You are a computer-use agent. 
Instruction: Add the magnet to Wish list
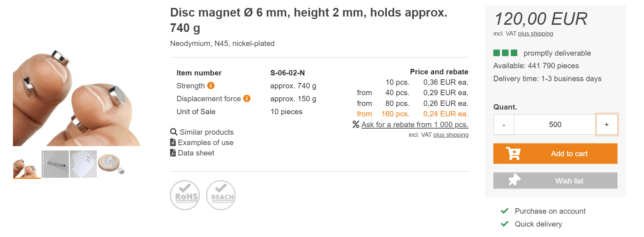tap(555, 181)
